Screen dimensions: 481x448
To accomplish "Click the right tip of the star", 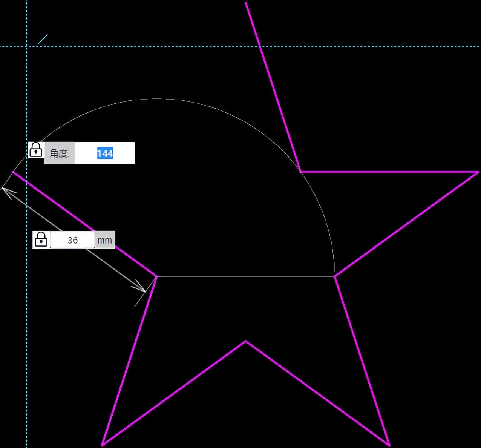I will (x=478, y=172).
